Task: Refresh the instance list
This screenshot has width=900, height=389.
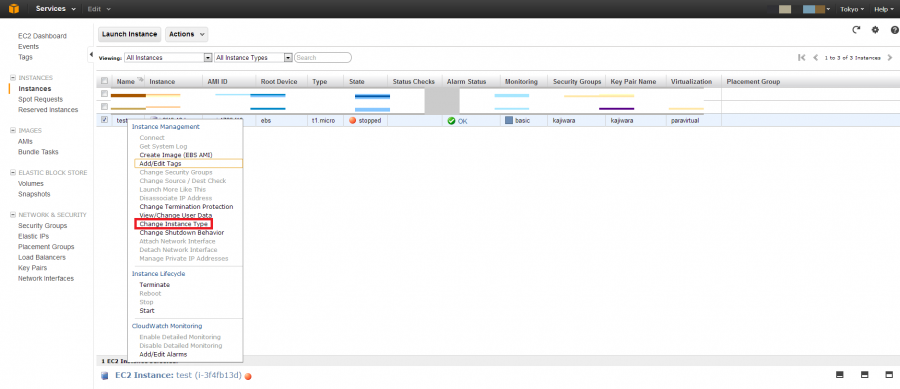Action: coord(856,30)
